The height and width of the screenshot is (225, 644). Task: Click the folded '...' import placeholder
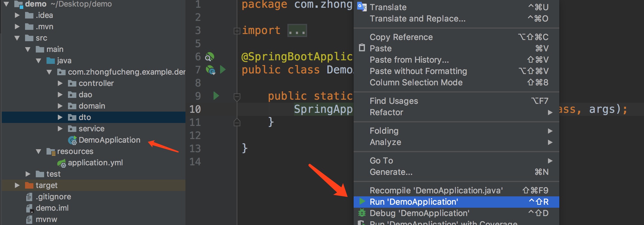point(297,30)
